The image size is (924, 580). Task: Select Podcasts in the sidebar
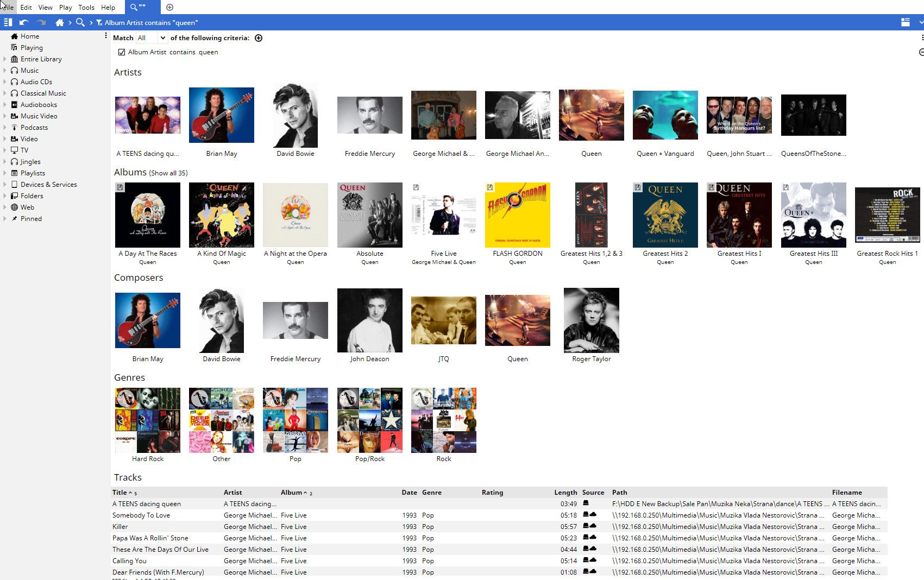coord(34,128)
